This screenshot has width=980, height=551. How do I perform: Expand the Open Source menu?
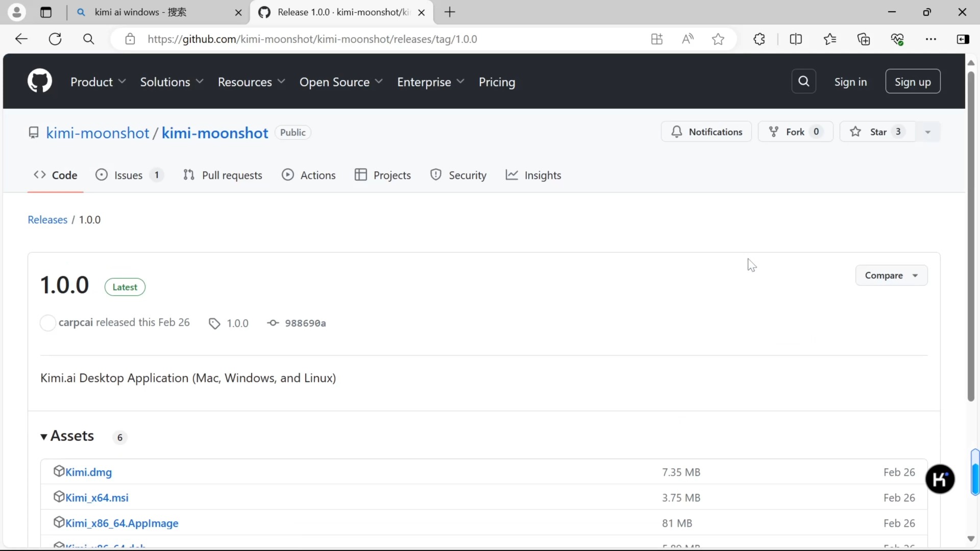click(x=341, y=82)
